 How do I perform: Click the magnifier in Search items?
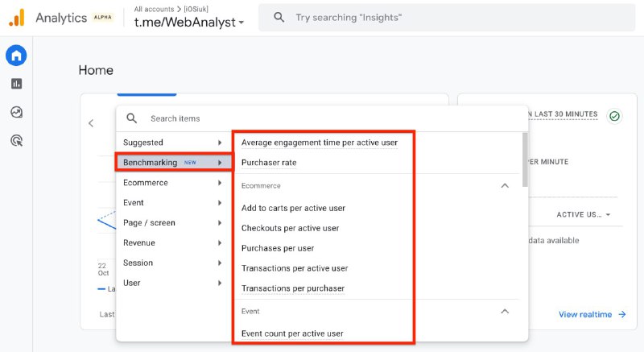click(x=131, y=118)
